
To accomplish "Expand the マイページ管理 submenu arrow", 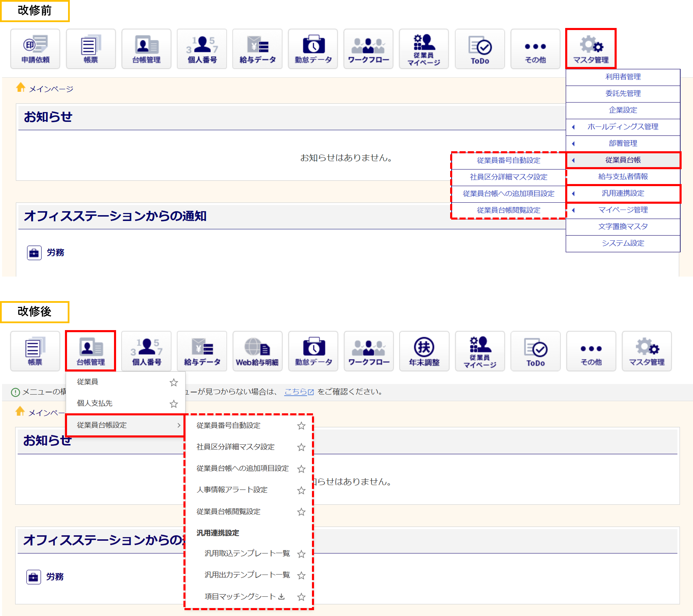I will pyautogui.click(x=573, y=210).
